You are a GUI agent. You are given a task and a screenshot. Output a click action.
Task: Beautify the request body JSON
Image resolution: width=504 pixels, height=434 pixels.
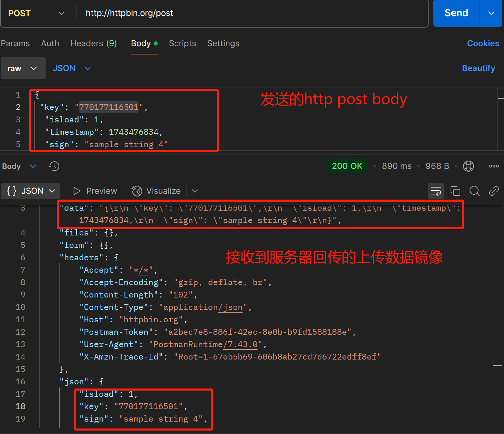(479, 68)
